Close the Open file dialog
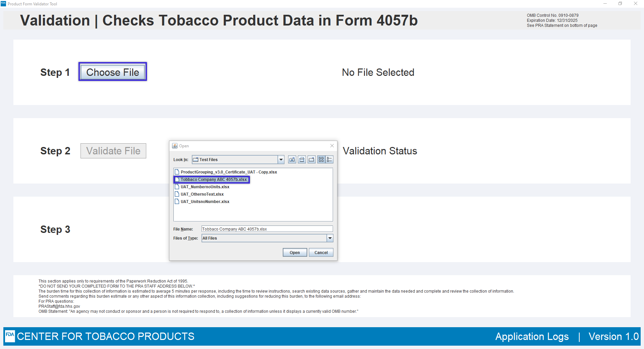 point(332,146)
